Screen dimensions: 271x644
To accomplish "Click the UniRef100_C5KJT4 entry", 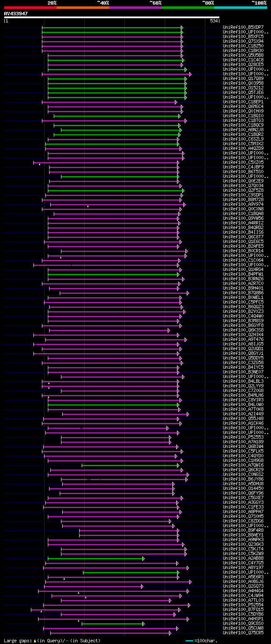I will point(243,549).
